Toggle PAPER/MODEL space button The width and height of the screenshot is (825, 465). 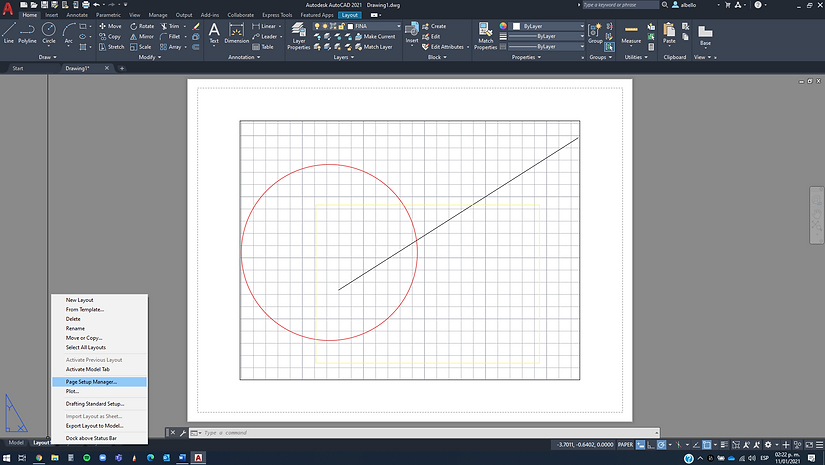[x=625, y=445]
